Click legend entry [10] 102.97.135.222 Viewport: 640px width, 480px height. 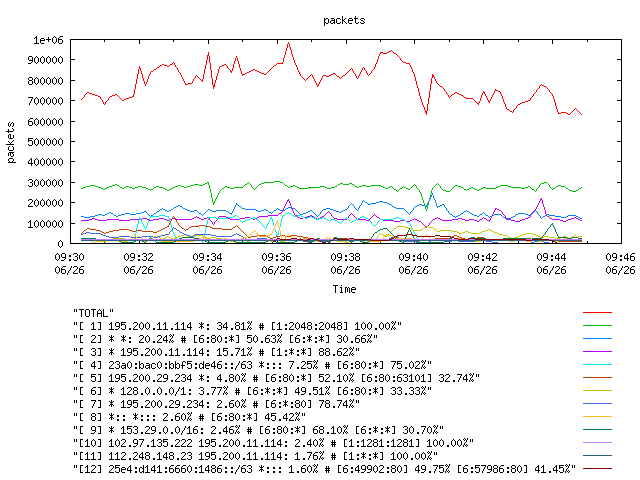pos(273,443)
